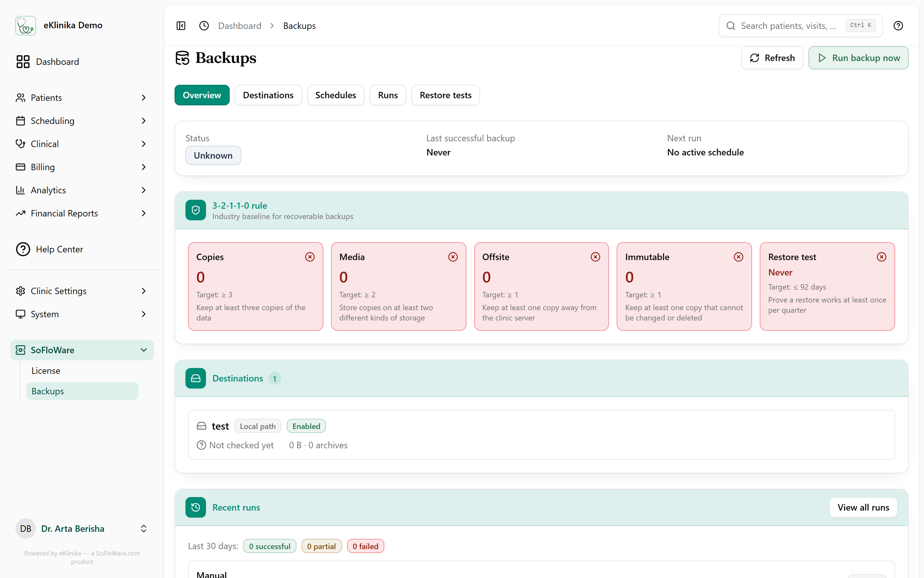
Task: Click the Unknown status badge
Action: tap(213, 156)
